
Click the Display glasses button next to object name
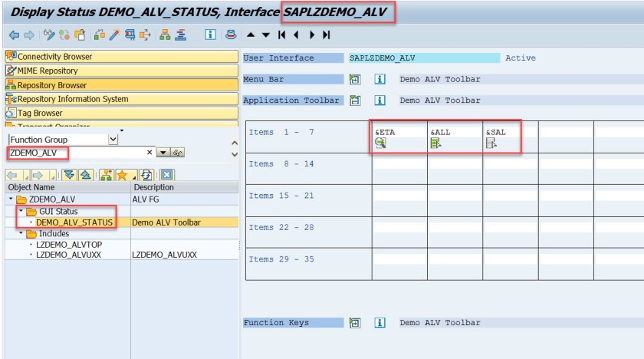(177, 153)
